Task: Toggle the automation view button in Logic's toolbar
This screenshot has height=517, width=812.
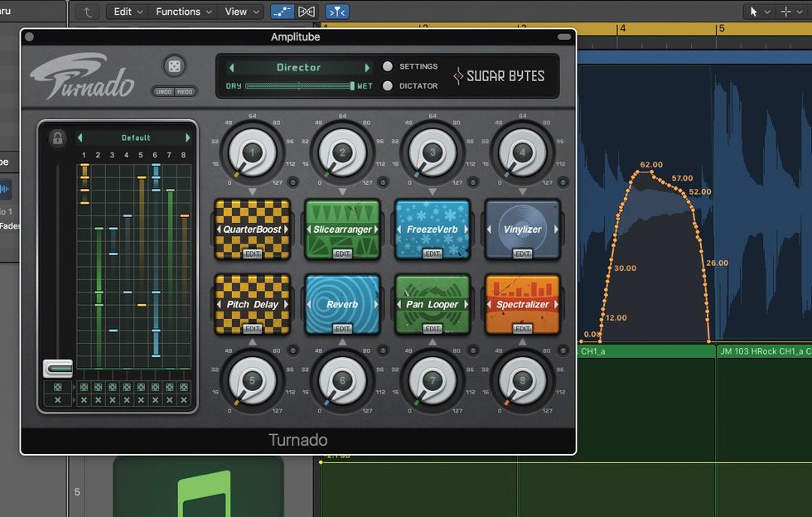Action: pyautogui.click(x=282, y=12)
